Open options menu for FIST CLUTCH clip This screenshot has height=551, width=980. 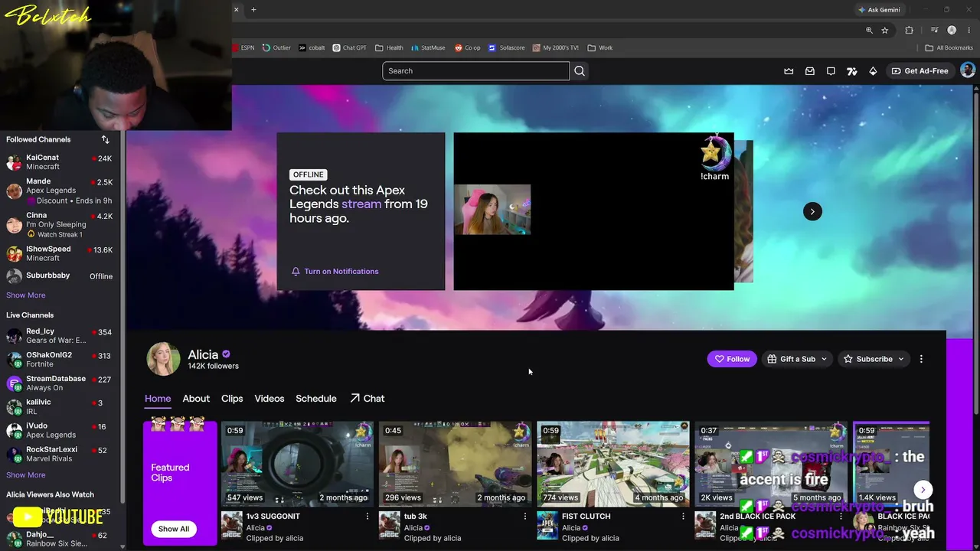[x=684, y=517]
